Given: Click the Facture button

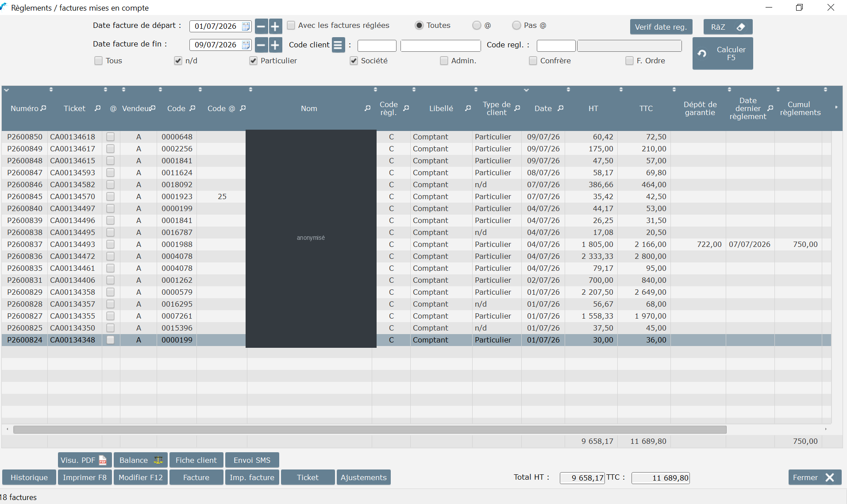Looking at the screenshot, I should coord(196,477).
